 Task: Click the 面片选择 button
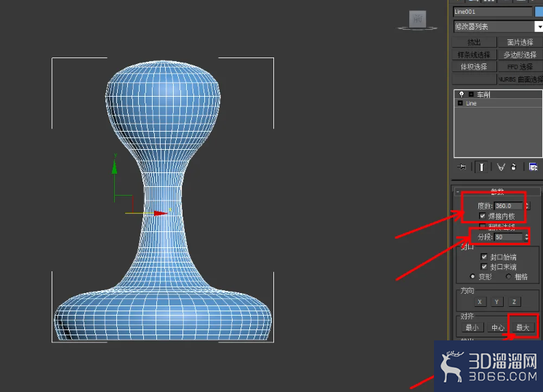pyautogui.click(x=520, y=42)
